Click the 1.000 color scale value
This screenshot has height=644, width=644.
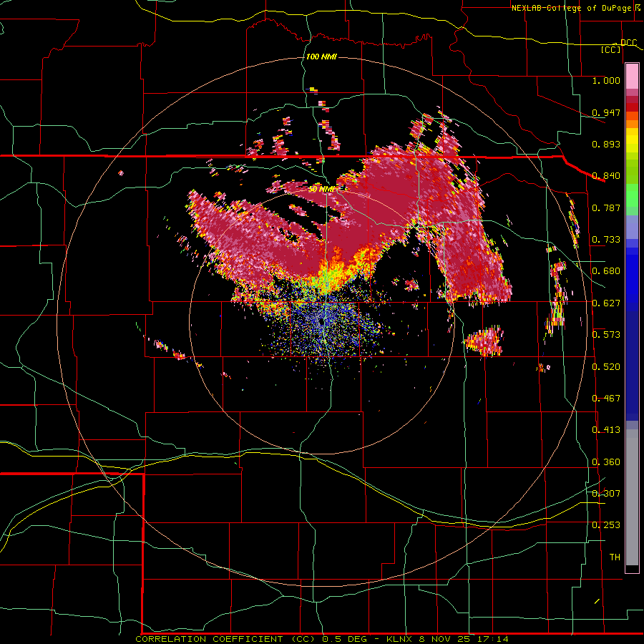pyautogui.click(x=606, y=80)
